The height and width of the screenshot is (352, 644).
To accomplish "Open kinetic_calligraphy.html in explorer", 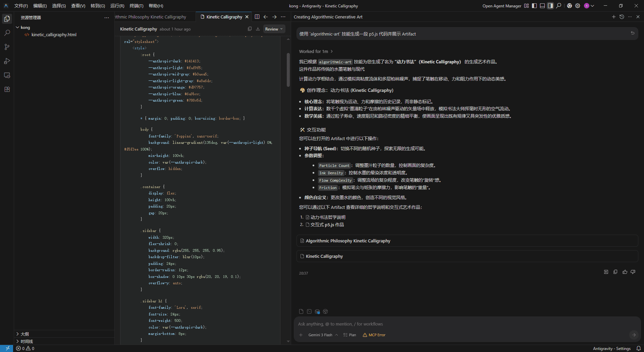I will tap(54, 35).
